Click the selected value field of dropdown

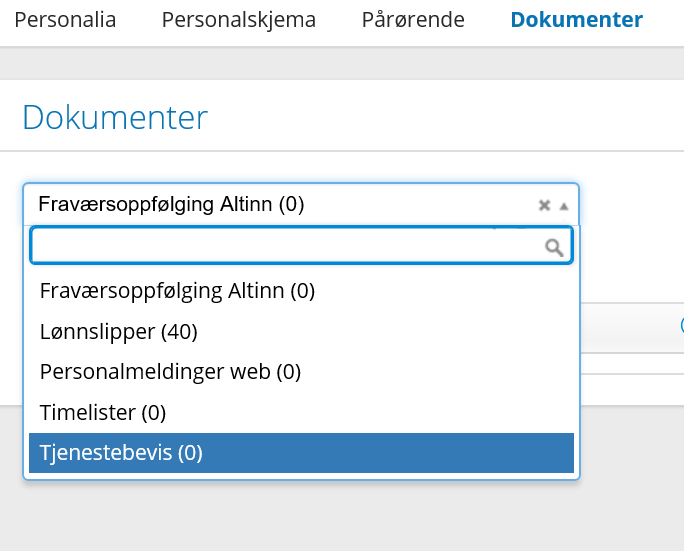click(301, 204)
